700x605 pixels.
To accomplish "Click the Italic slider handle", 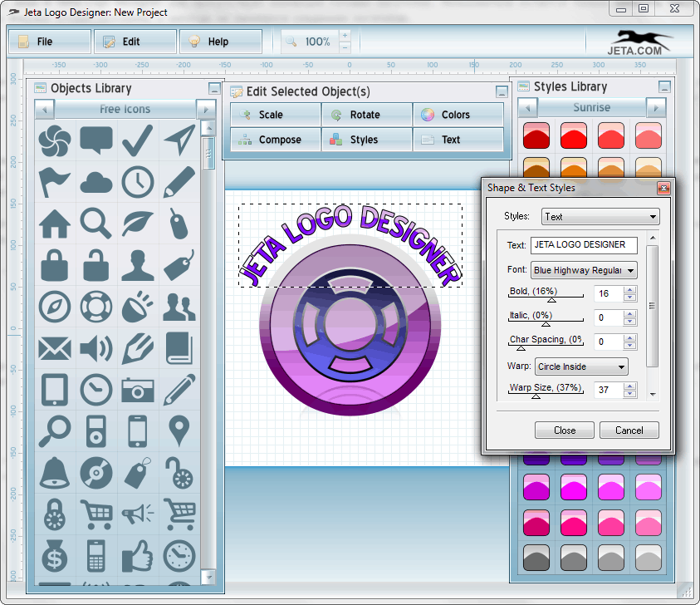I will coord(546,324).
